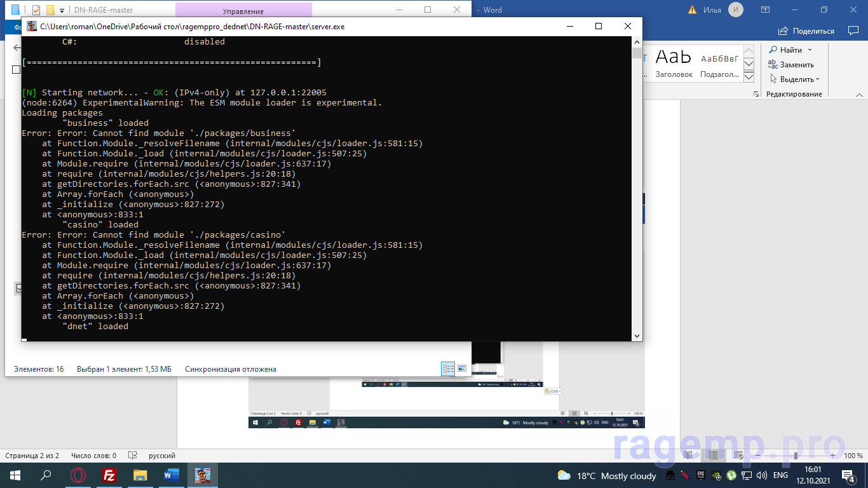
Task: Click the Word zoom slider handle
Action: click(x=796, y=456)
